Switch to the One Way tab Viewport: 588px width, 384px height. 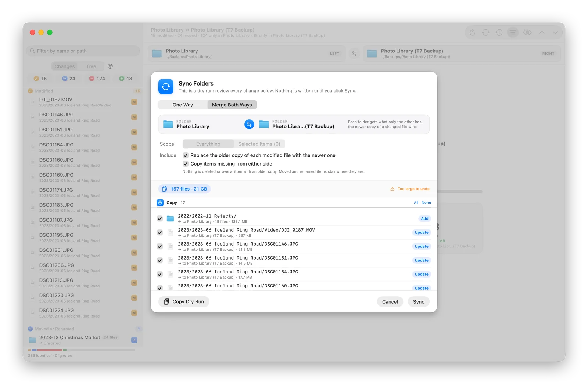(x=183, y=105)
